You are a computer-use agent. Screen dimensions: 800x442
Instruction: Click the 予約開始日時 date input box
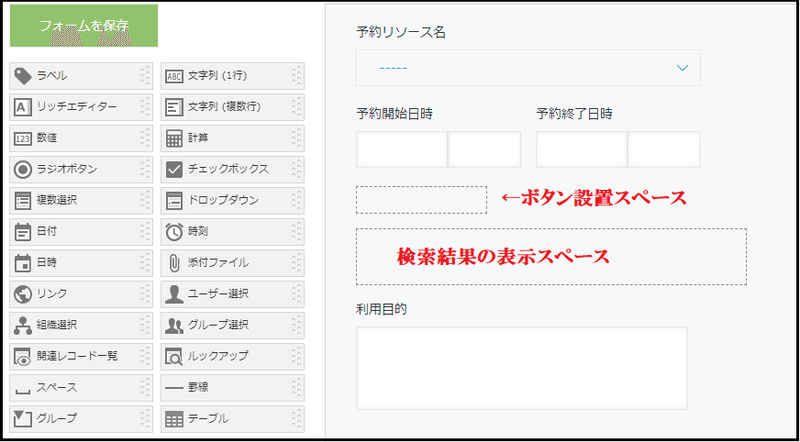[402, 150]
